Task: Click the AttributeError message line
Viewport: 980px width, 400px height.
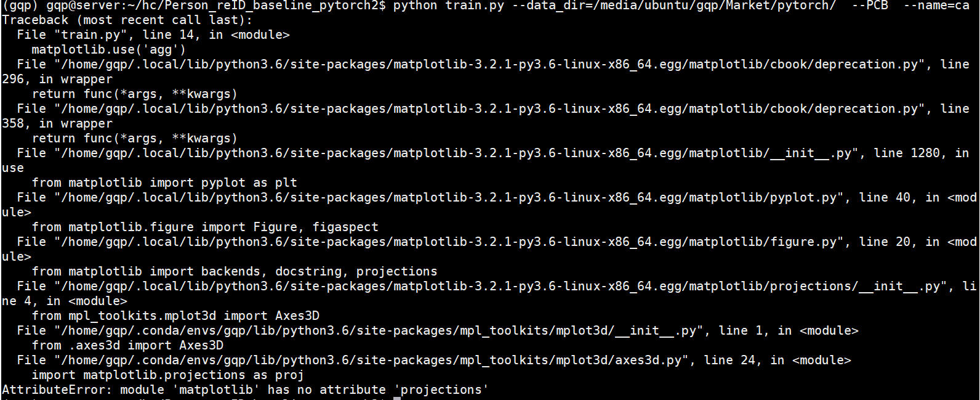Action: point(246,390)
